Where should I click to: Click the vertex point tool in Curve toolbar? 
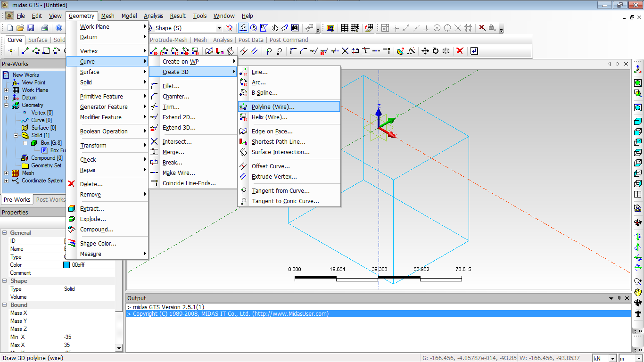coord(11,51)
